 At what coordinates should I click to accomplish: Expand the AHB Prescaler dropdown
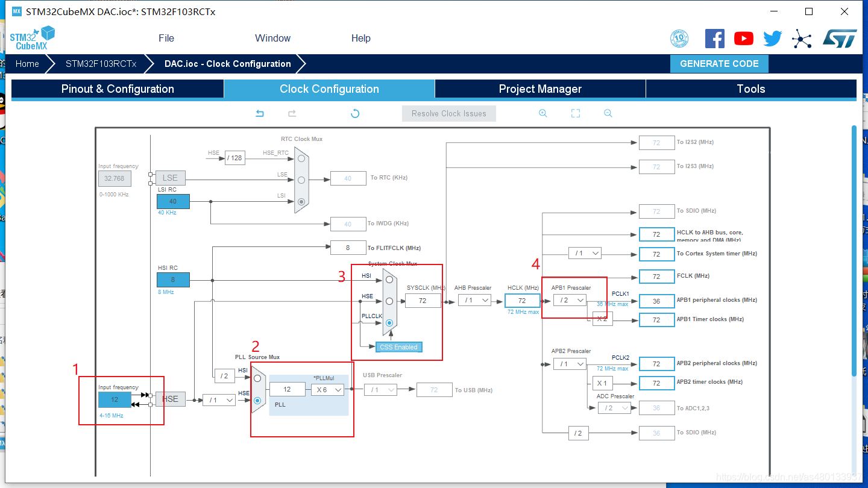click(474, 300)
